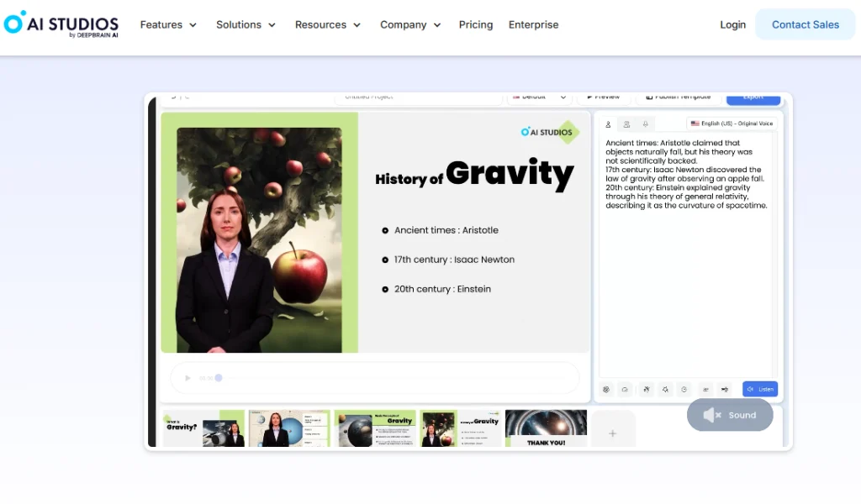861x504 pixels.
Task: Click the playback progress slider handle
Action: point(219,378)
